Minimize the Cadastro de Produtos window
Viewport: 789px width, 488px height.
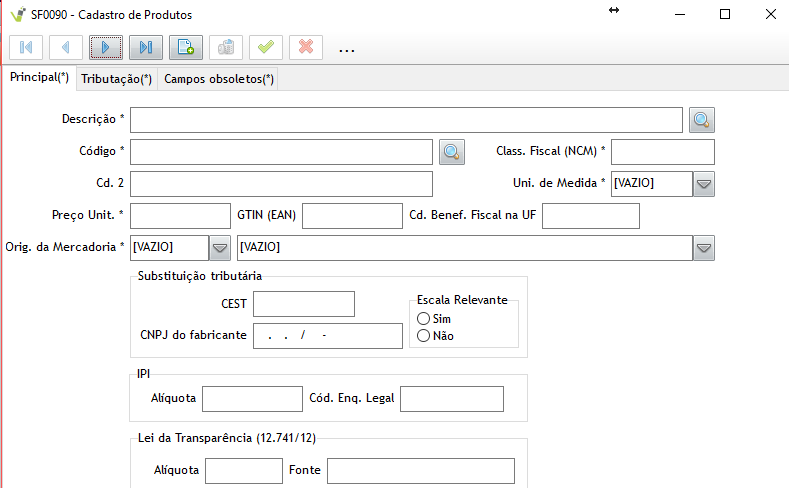click(680, 15)
